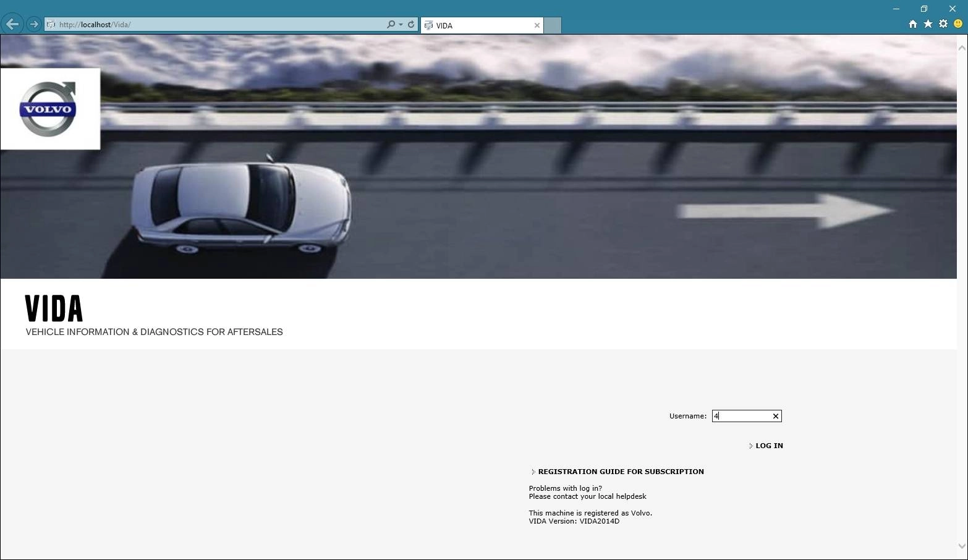
Task: Clear the Username field with X
Action: 776,416
